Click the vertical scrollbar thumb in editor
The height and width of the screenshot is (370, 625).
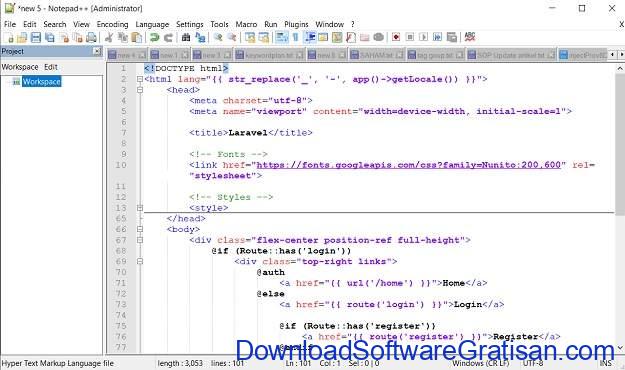click(620, 144)
